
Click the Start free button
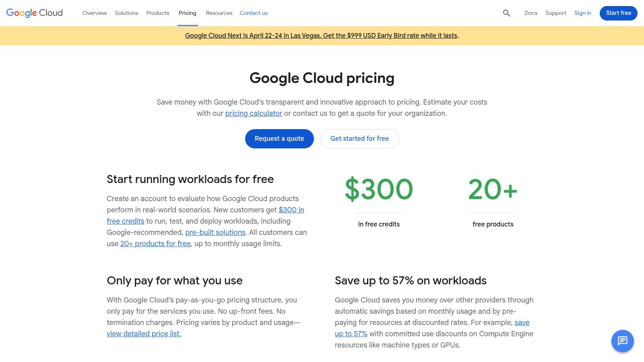[618, 13]
